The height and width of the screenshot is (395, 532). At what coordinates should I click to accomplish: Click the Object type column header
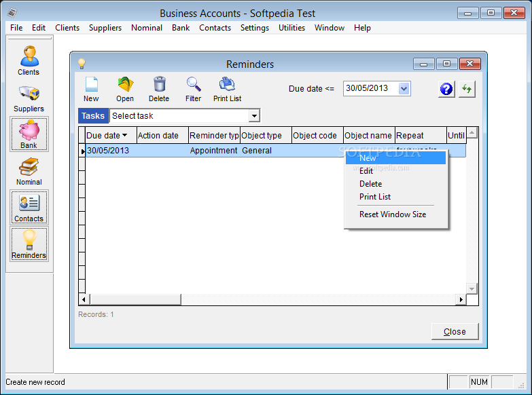pyautogui.click(x=266, y=135)
